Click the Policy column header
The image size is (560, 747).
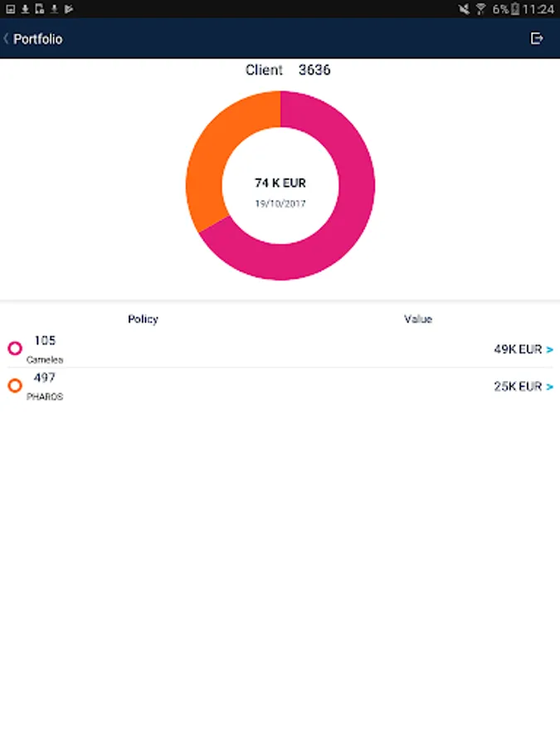point(143,320)
